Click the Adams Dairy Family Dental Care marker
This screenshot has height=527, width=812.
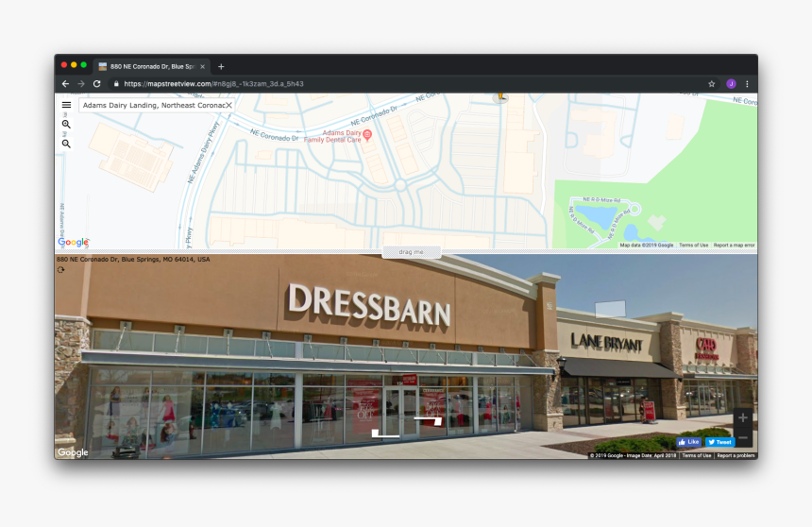[367, 135]
